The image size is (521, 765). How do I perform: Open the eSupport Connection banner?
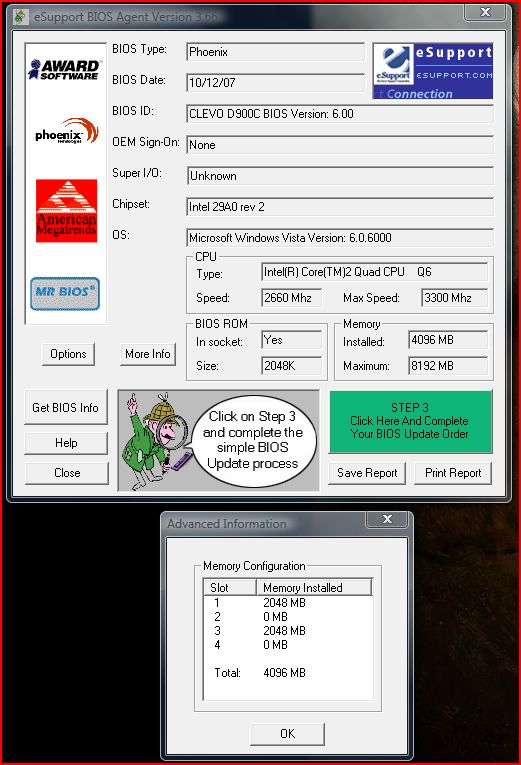pos(433,71)
